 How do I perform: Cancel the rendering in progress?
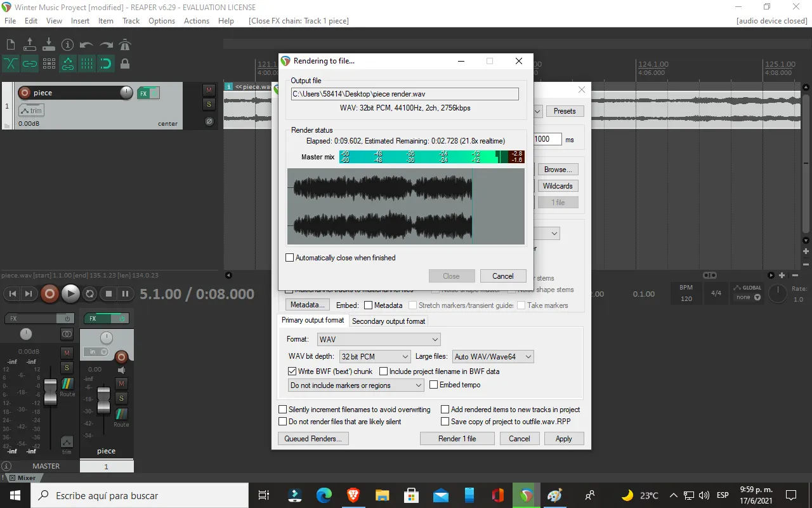click(x=503, y=276)
